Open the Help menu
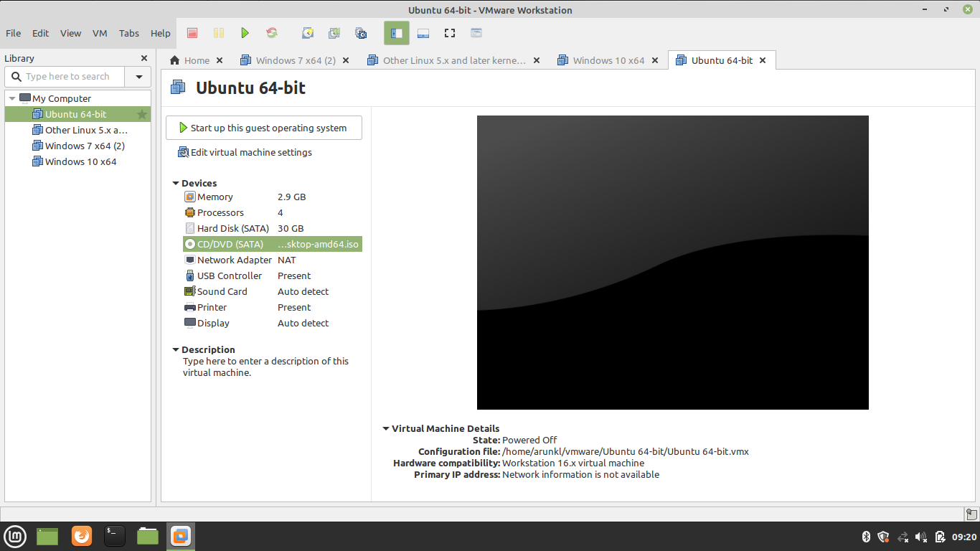The height and width of the screenshot is (551, 980). pyautogui.click(x=161, y=33)
